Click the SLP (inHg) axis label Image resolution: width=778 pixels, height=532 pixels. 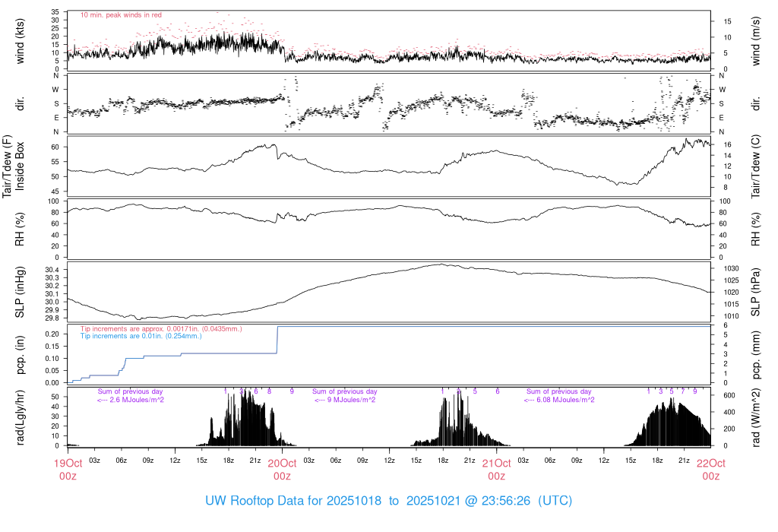21,293
